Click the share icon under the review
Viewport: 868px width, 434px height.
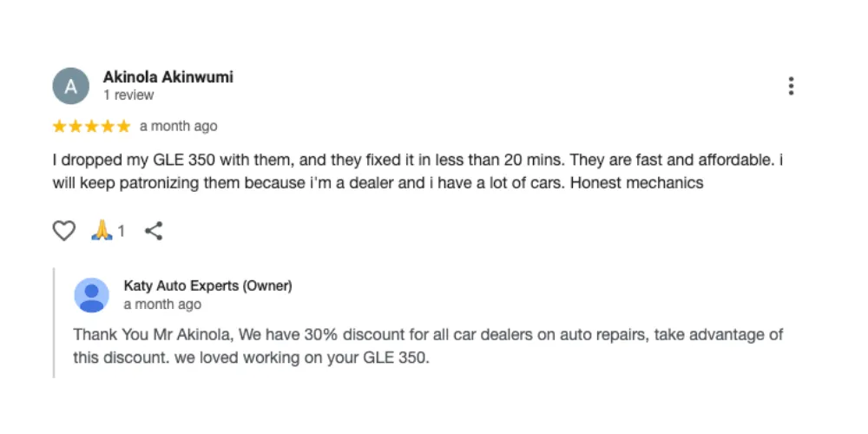[154, 231]
